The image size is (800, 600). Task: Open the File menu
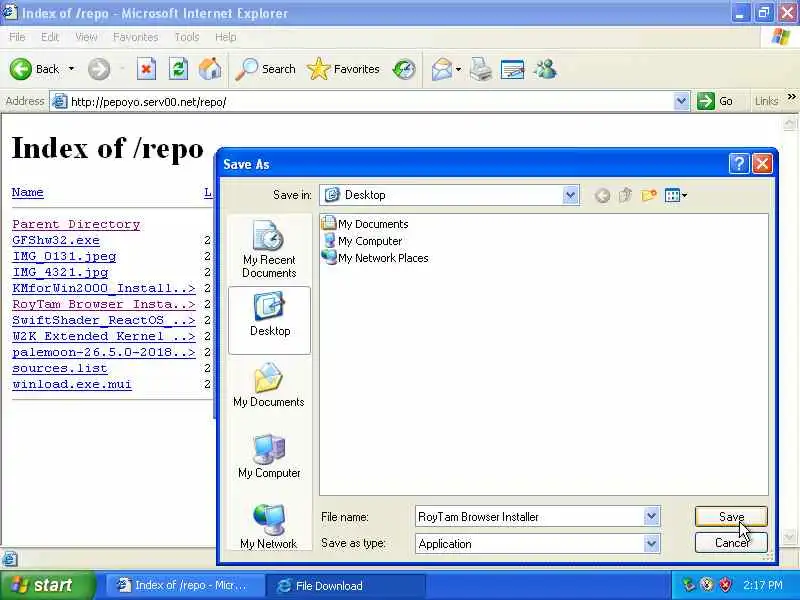point(17,37)
